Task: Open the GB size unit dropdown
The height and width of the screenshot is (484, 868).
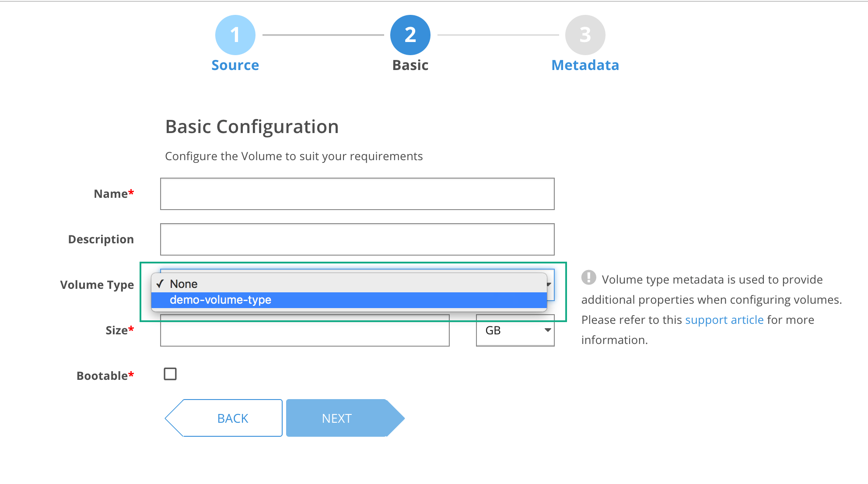Action: (x=515, y=330)
